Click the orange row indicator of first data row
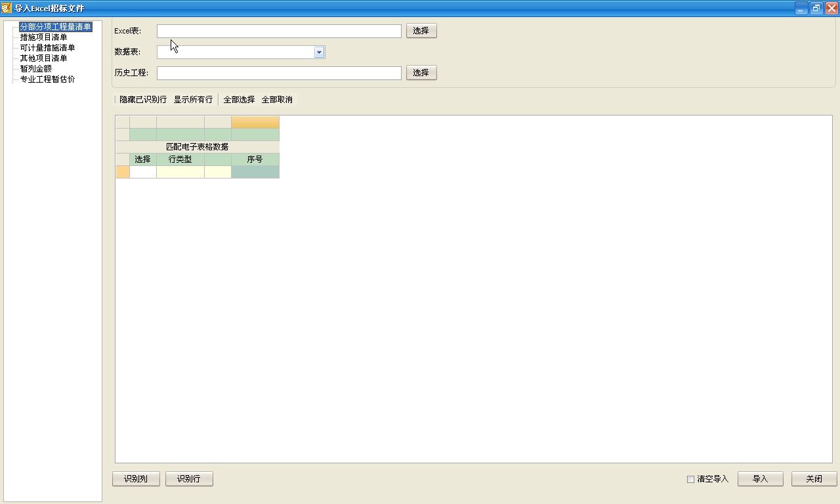This screenshot has width=840, height=504. 123,172
